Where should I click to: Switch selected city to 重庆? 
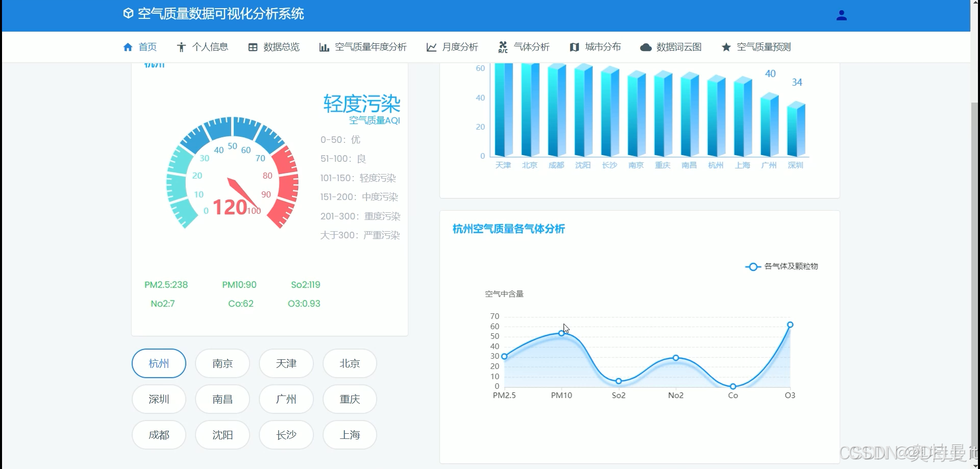[x=349, y=399]
